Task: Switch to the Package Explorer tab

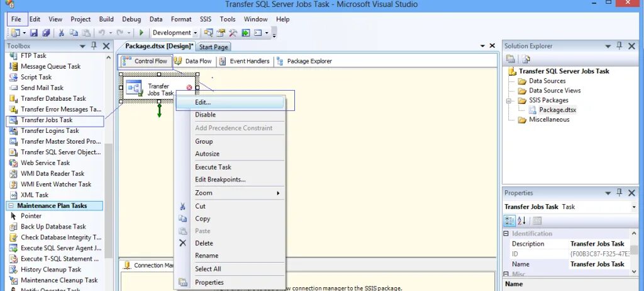Action: 304,61
